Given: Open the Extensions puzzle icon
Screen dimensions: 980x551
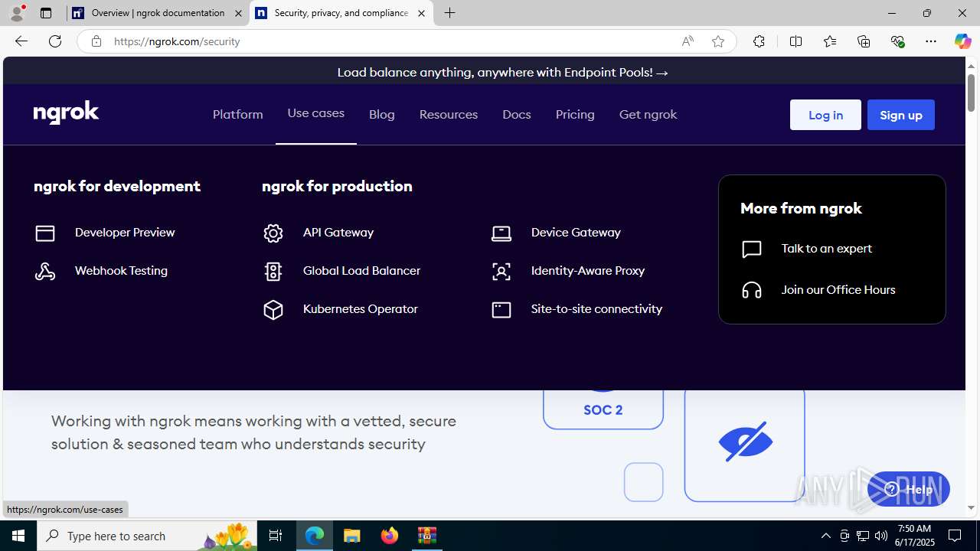Looking at the screenshot, I should coord(759,41).
